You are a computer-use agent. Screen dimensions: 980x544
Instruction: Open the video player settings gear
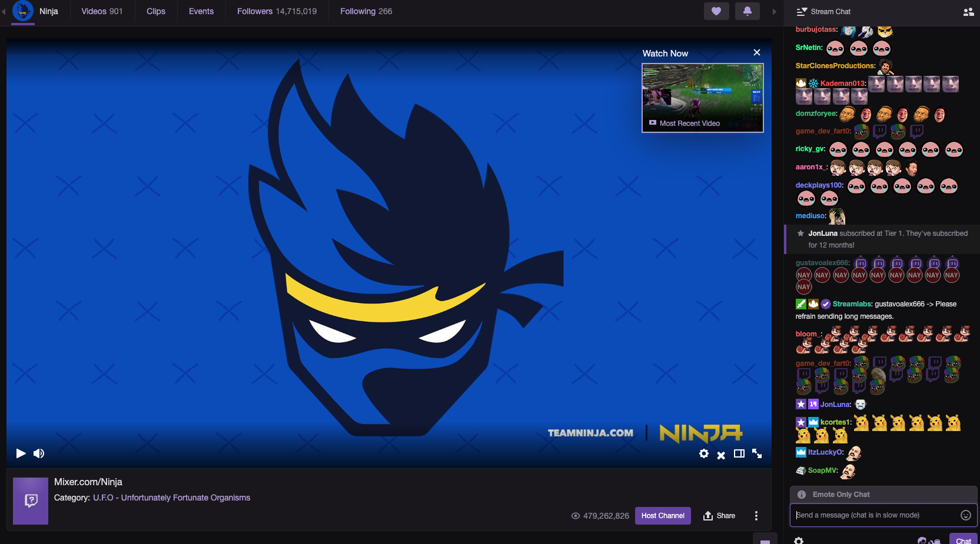click(704, 453)
